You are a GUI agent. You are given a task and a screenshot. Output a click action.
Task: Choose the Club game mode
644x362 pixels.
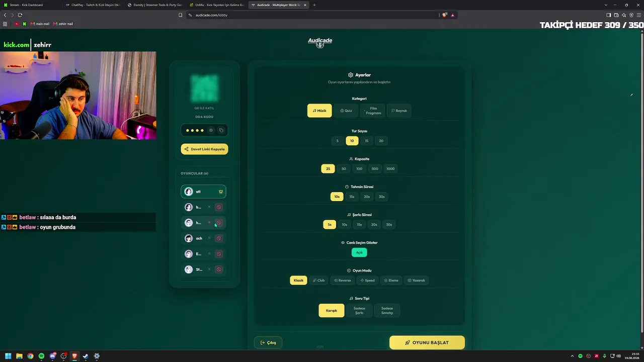[318, 281]
